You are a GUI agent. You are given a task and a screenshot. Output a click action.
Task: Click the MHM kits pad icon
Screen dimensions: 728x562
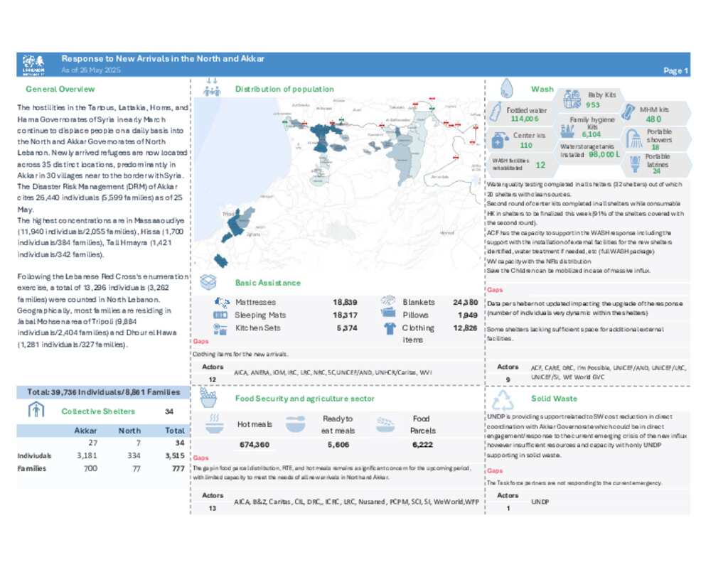pyautogui.click(x=628, y=112)
